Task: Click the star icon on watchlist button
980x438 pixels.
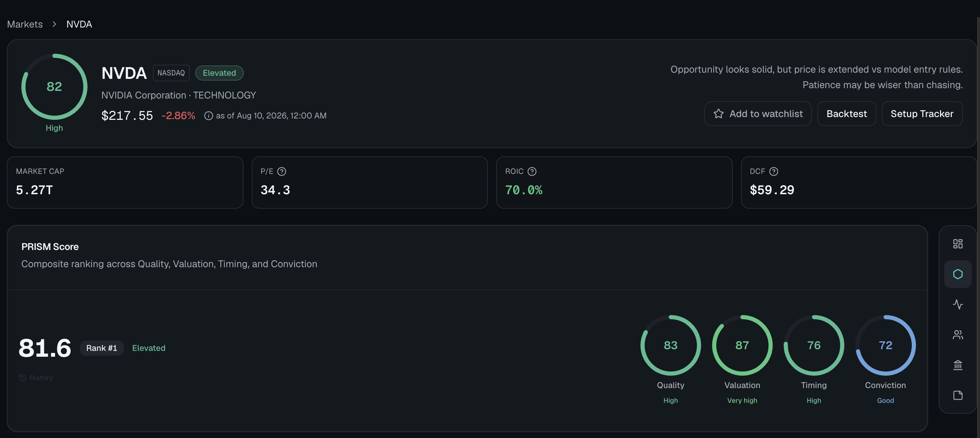Action: 718,114
